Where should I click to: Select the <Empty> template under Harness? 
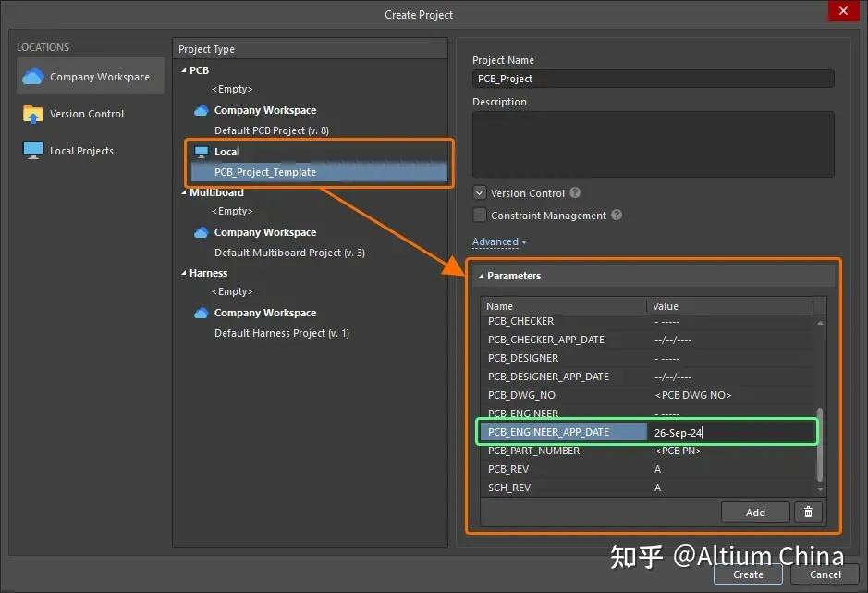[232, 291]
